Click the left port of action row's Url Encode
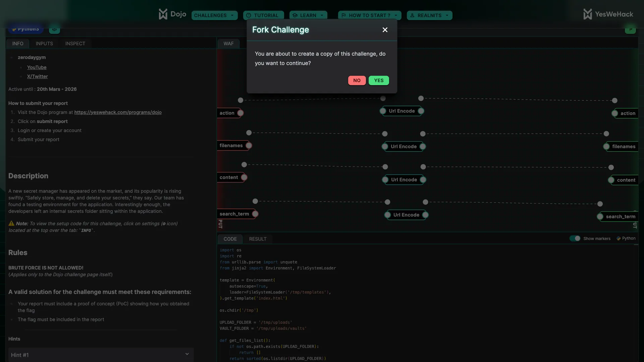The width and height of the screenshot is (644, 362). pyautogui.click(x=383, y=111)
